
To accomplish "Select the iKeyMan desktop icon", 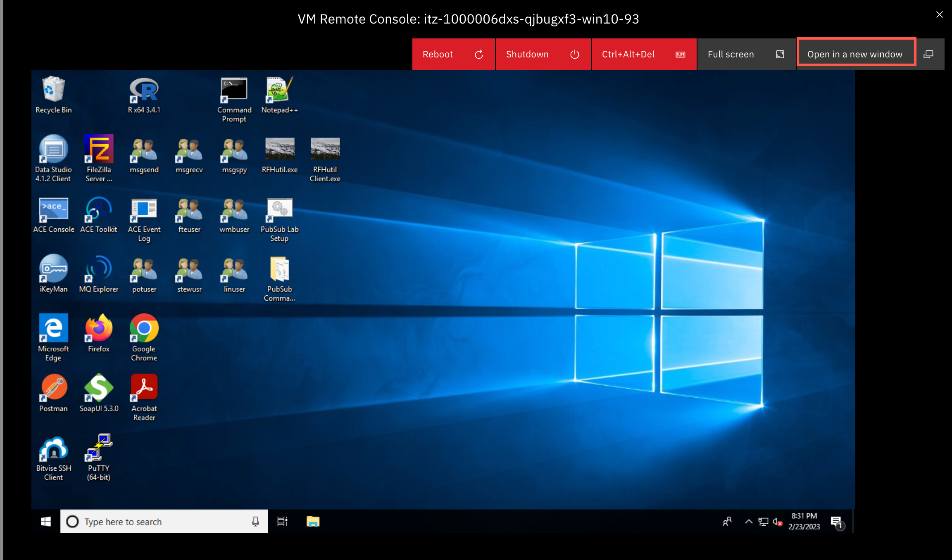I will [54, 274].
